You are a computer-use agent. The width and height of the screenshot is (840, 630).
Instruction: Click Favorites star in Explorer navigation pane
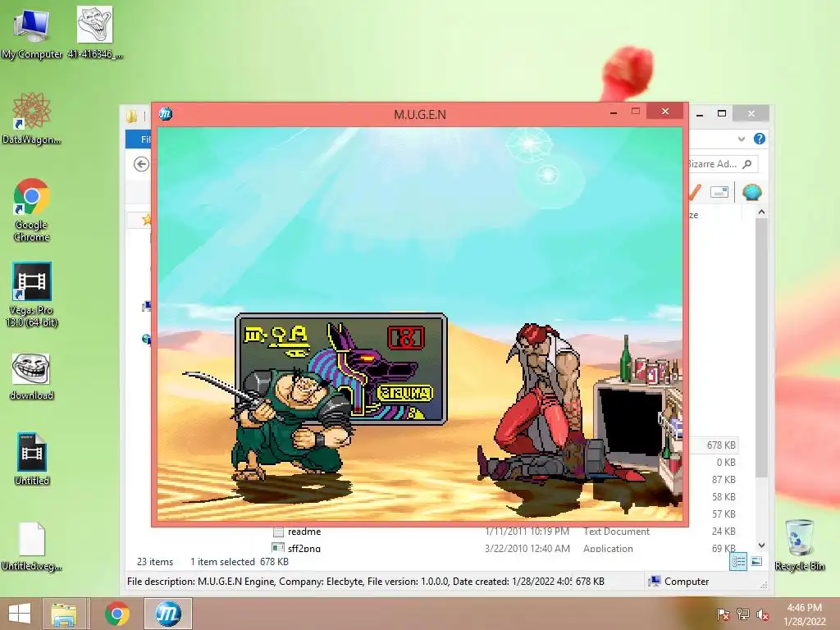coord(146,219)
